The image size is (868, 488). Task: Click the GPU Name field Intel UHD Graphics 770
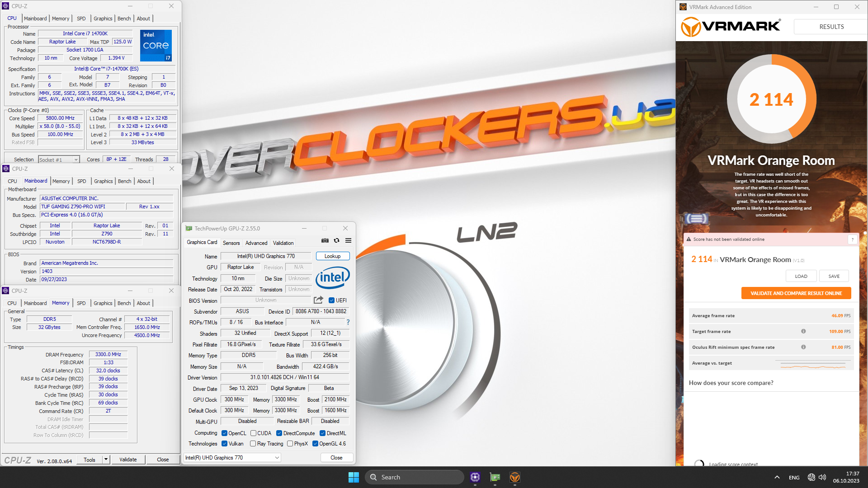click(x=266, y=256)
